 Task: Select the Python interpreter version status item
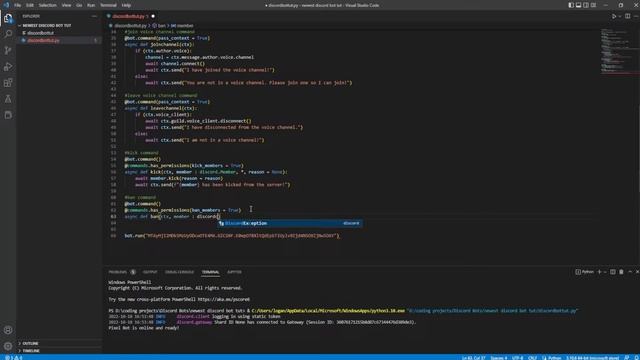(x=592, y=358)
